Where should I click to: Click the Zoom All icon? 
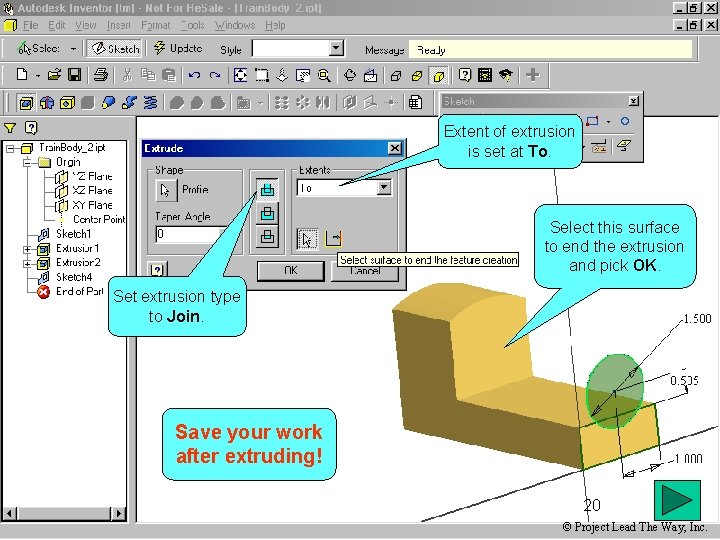click(240, 75)
